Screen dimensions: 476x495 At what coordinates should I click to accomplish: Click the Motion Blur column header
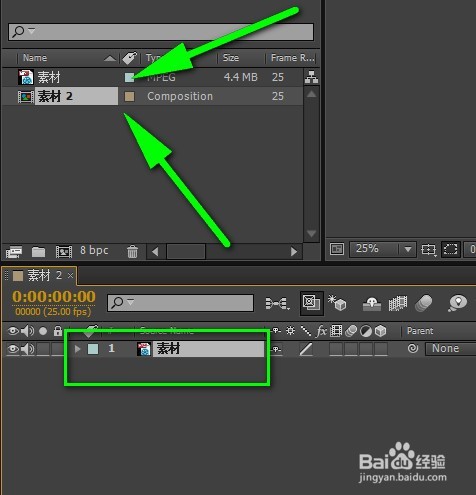click(351, 331)
